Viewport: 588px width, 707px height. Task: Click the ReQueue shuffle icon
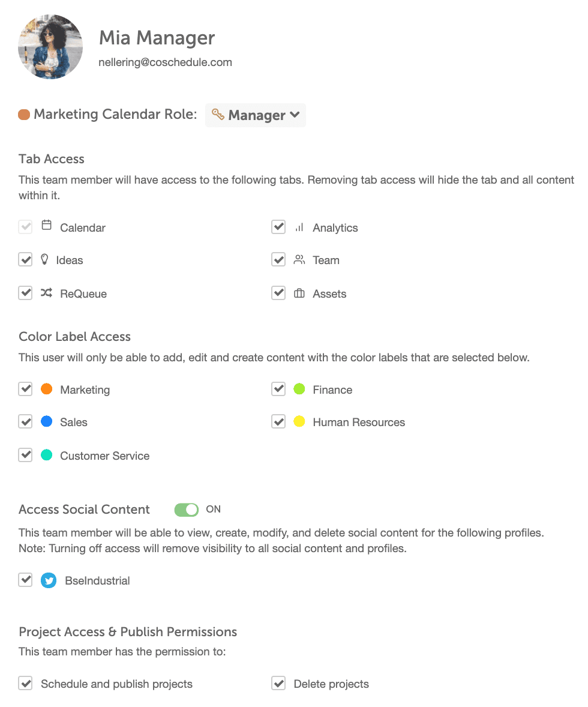[x=46, y=293]
